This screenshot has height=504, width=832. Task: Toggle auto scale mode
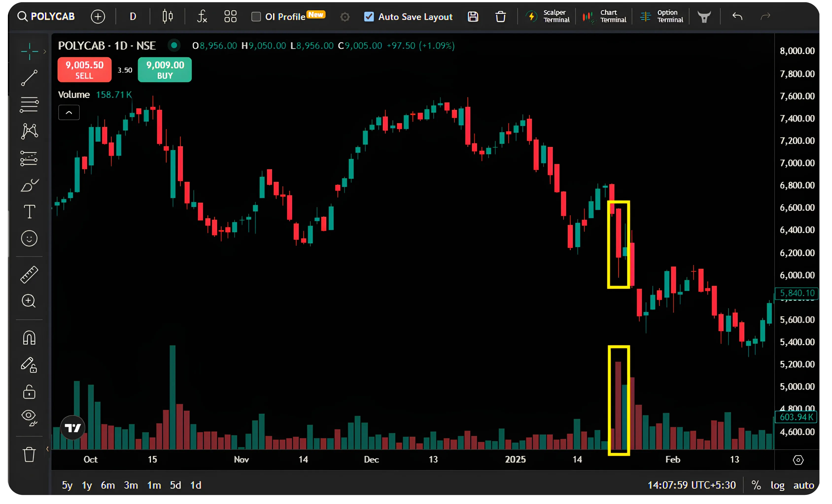tap(803, 485)
